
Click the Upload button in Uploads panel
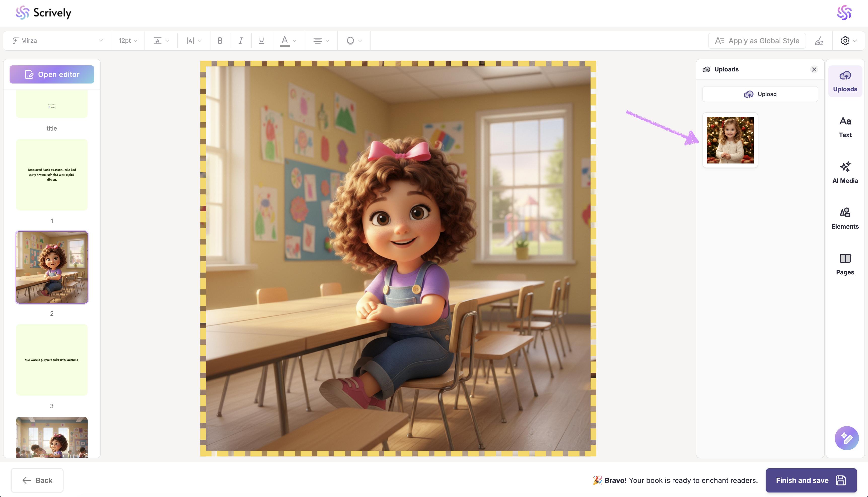[760, 94]
